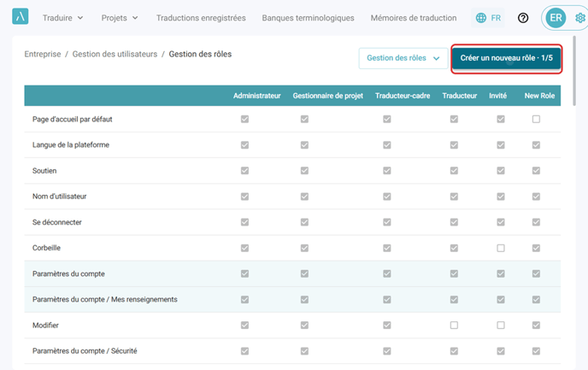Click the Gestion des rôles breadcrumb
The height and width of the screenshot is (370, 588).
point(200,54)
